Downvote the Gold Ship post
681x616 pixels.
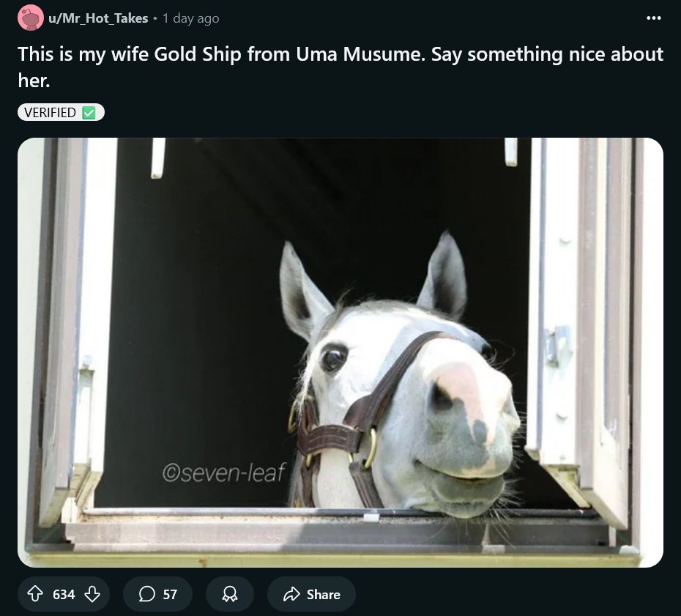pos(92,594)
